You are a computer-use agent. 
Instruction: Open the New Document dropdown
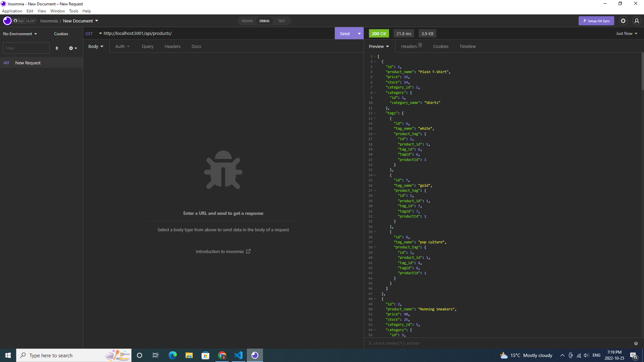(80, 21)
